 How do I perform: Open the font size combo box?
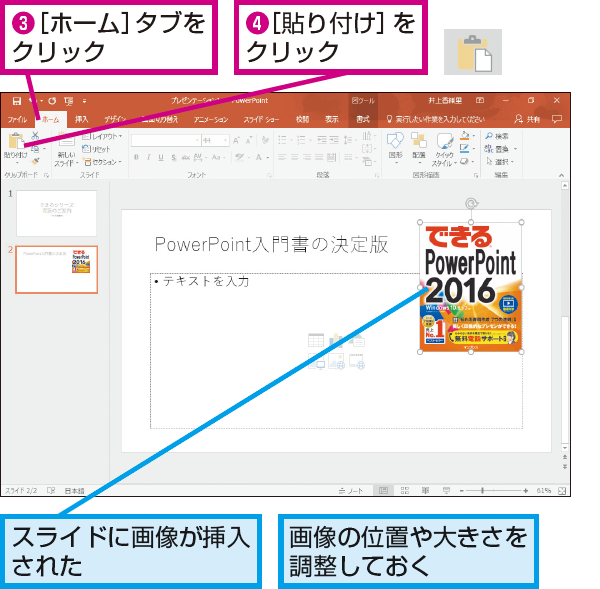pyautogui.click(x=215, y=140)
